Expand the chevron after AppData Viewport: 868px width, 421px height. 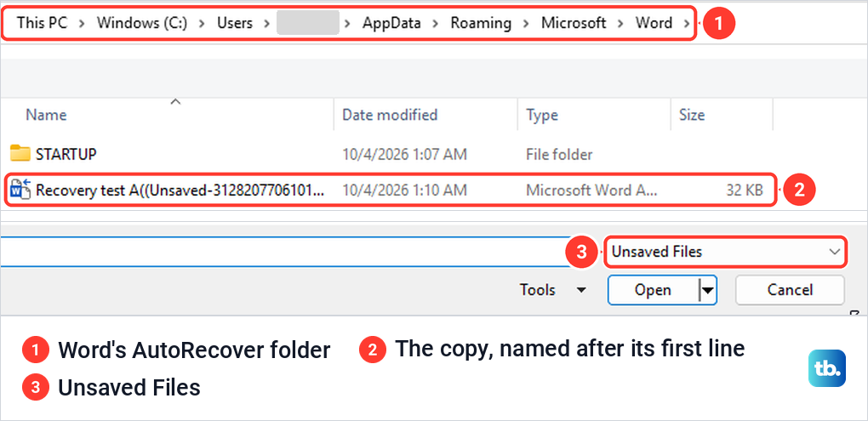[436, 23]
